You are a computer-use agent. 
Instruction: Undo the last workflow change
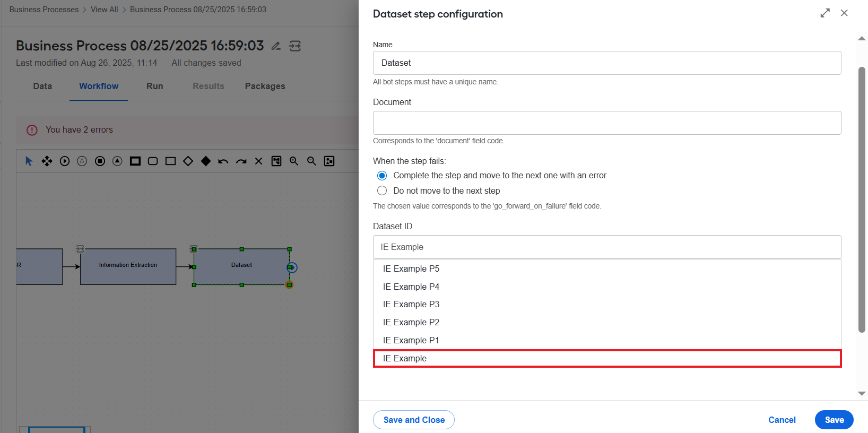pyautogui.click(x=223, y=161)
